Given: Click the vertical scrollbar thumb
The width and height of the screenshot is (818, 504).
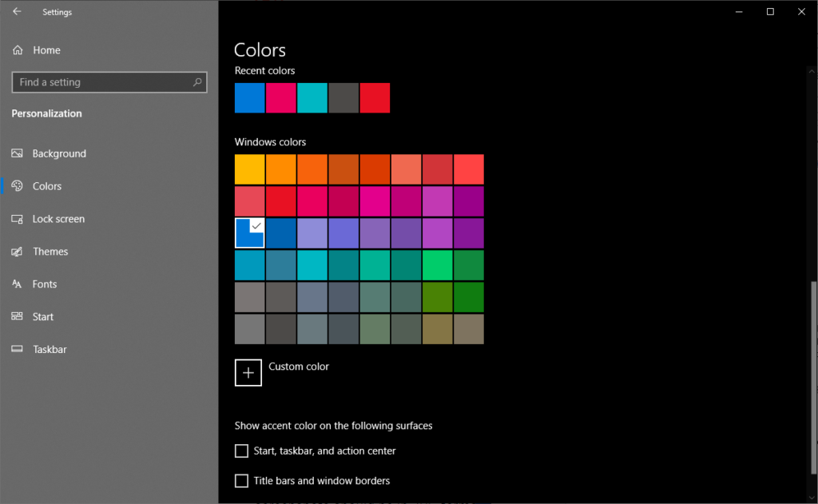Looking at the screenshot, I should (x=813, y=378).
